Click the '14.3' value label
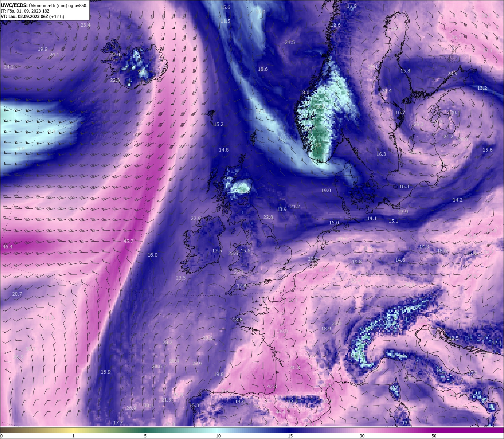The image size is (504, 439). coord(424,247)
